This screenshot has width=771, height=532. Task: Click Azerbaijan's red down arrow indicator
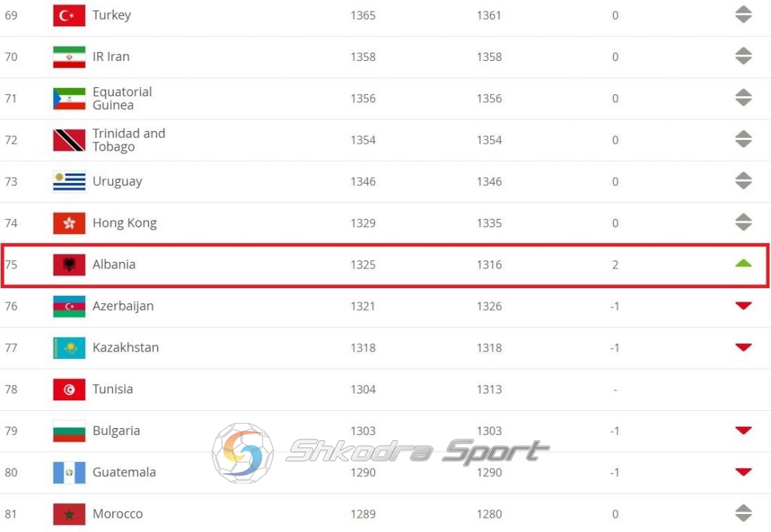[743, 306]
